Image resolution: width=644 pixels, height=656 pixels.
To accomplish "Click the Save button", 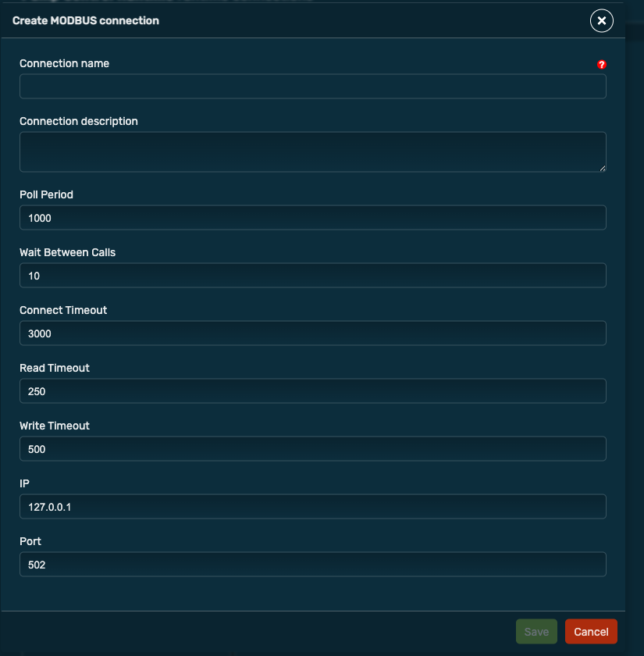I will pos(536,631).
